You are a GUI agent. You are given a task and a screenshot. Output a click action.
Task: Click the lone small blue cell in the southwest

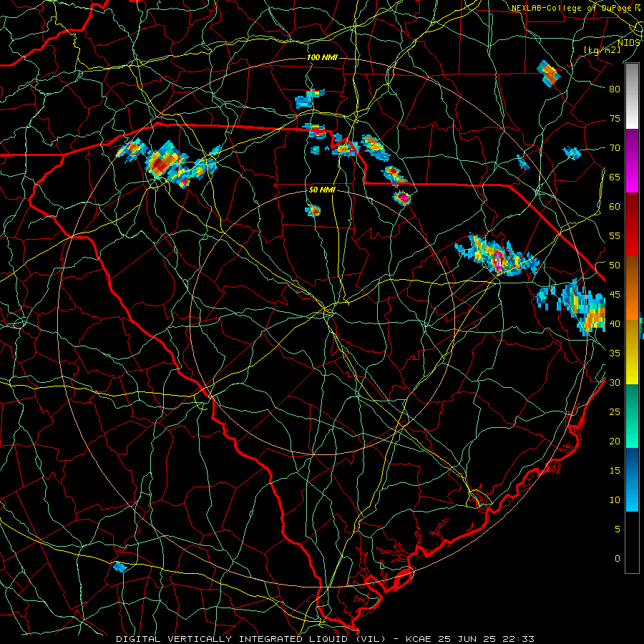[119, 567]
